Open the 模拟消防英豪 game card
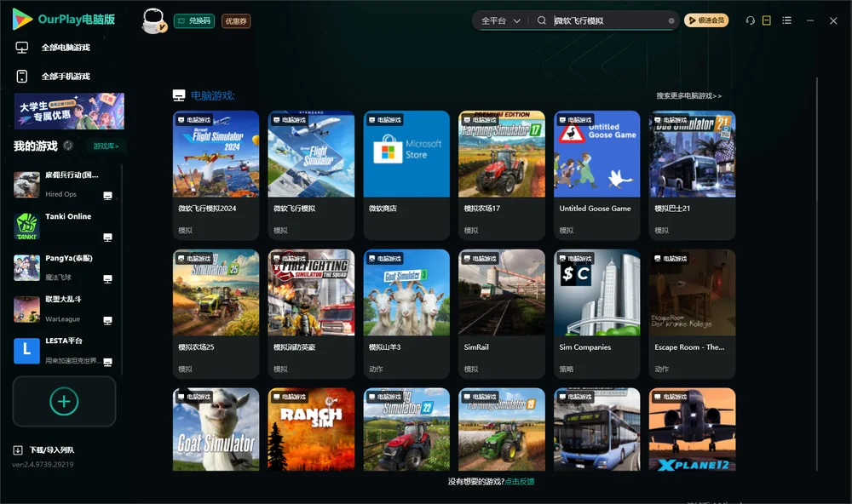Screen dimensions: 852x504 311,314
